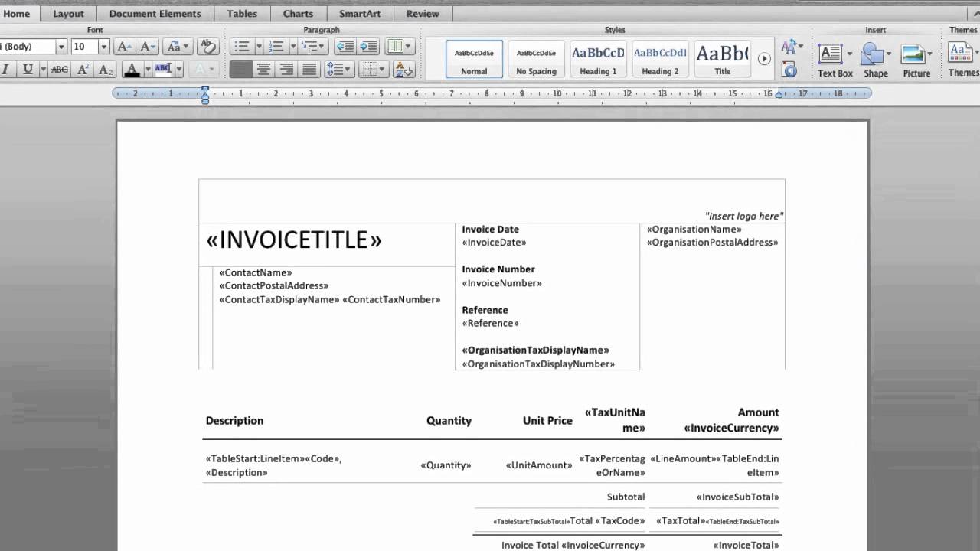The image size is (980, 551).
Task: Apply subscript formatting
Action: click(x=106, y=70)
